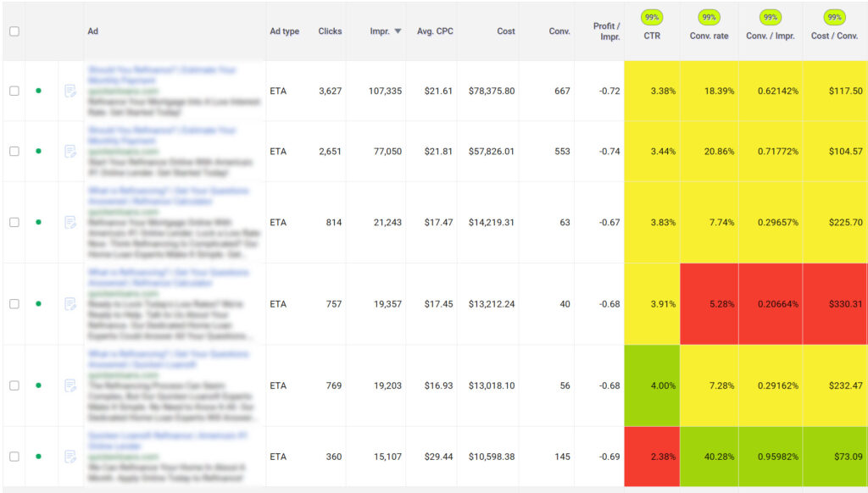Click the Avg. CPC column header

[437, 31]
